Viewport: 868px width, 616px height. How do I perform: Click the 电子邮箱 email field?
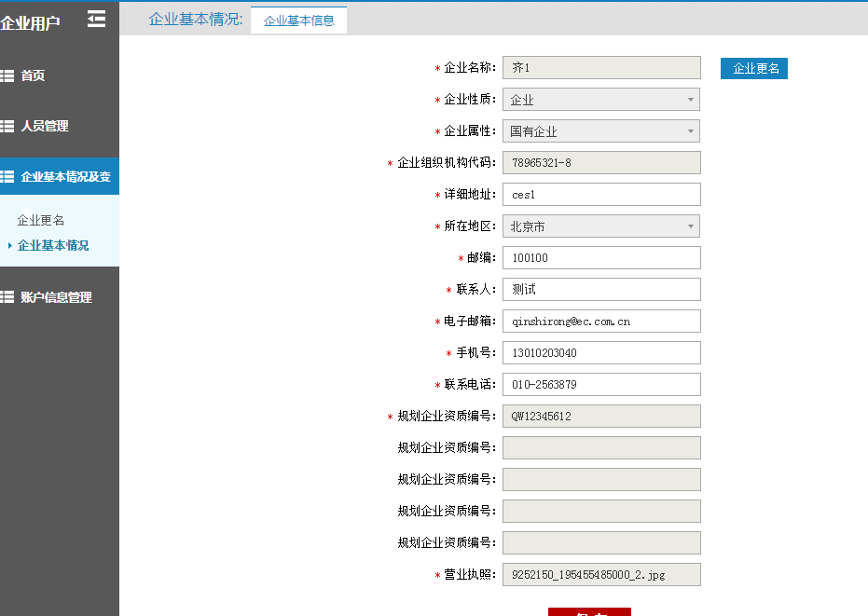pyautogui.click(x=600, y=322)
